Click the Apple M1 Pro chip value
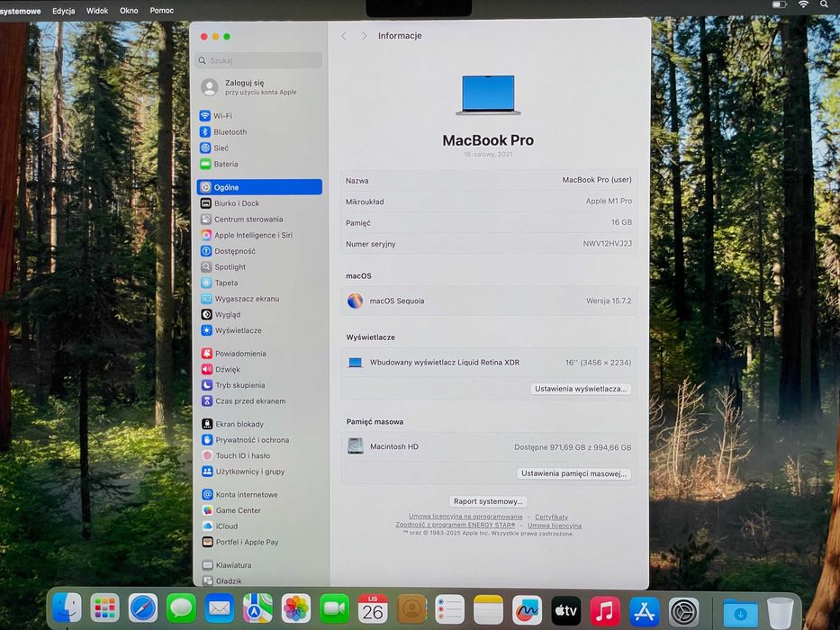Image resolution: width=840 pixels, height=630 pixels. 609,202
